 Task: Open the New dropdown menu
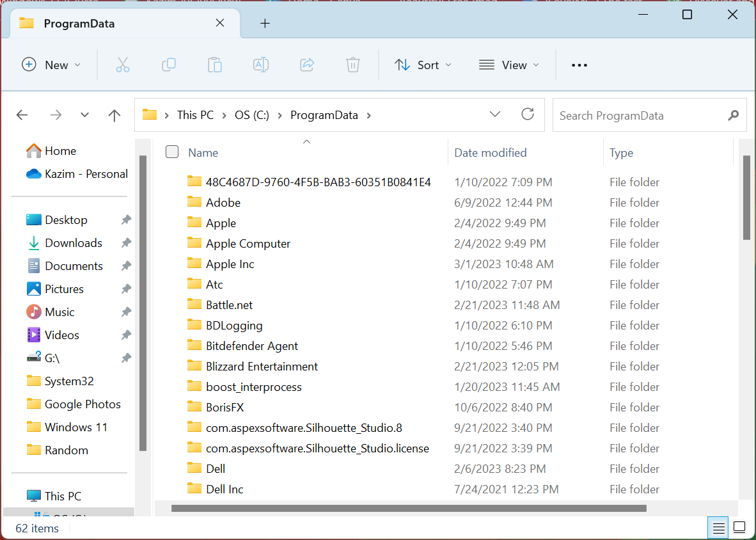[51, 65]
